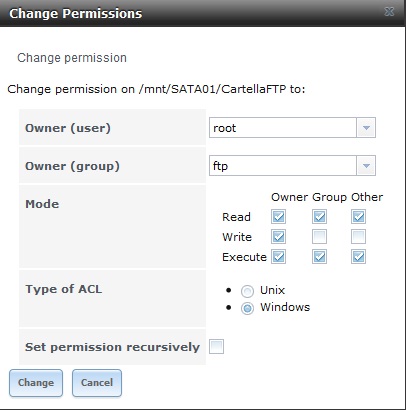The image size is (406, 410).
Task: Uncheck Owner Execute permission
Action: pos(278,257)
